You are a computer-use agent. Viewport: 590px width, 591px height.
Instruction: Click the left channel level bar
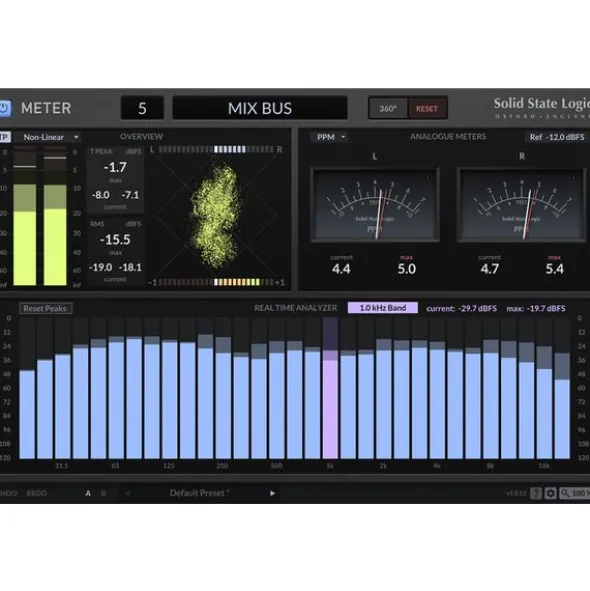25,217
